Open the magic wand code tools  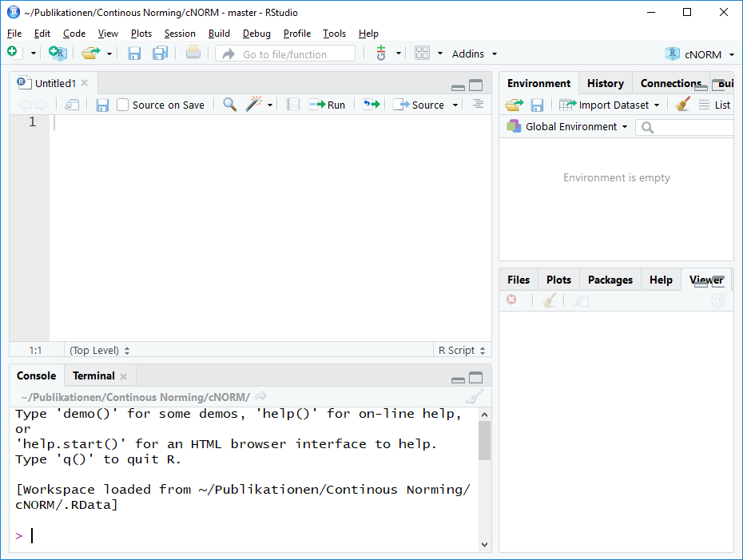point(254,105)
